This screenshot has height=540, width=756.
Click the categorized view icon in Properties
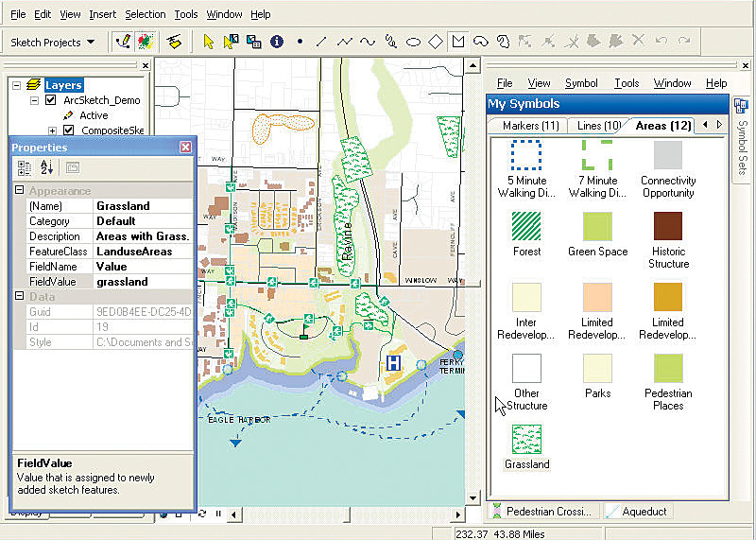[25, 167]
